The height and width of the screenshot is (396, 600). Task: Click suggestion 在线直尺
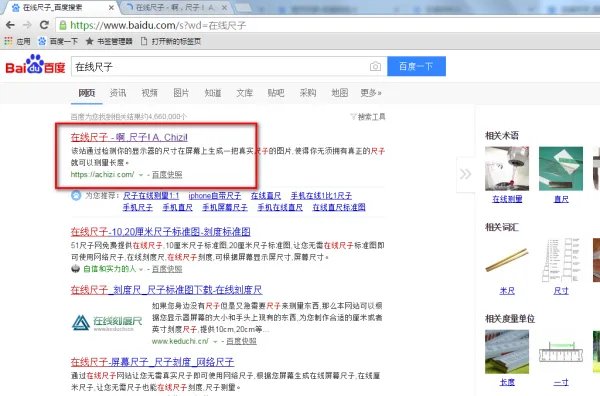[266, 196]
